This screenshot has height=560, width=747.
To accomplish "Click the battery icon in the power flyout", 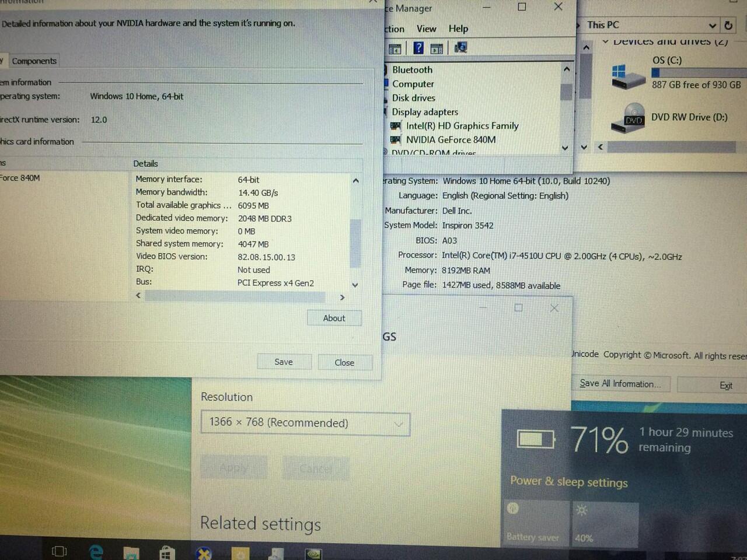I will 535,439.
